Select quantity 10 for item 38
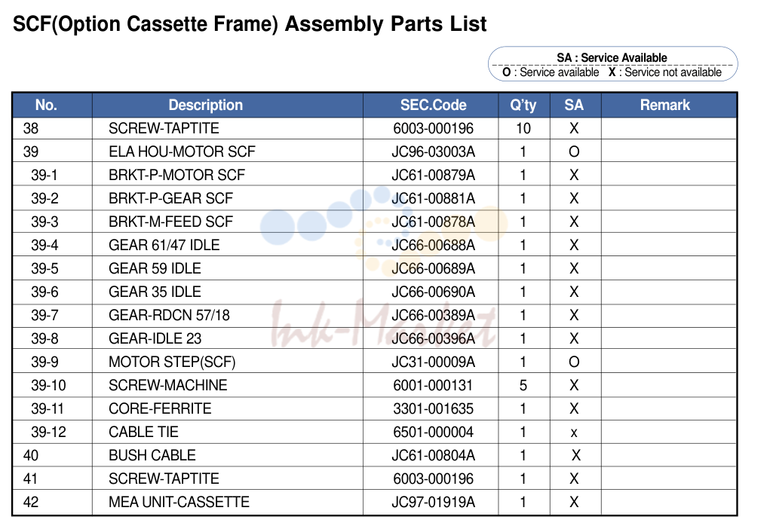Viewport: 770px width, 532px height. pyautogui.click(x=523, y=129)
